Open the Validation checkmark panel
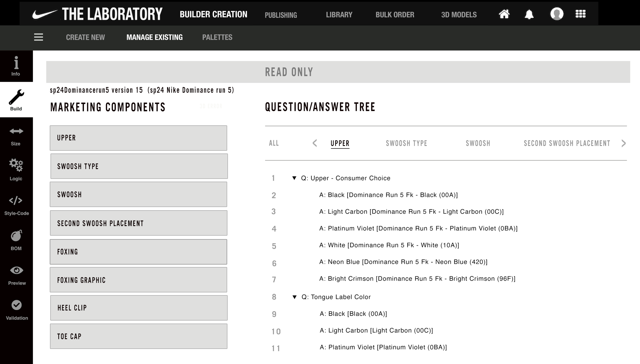The height and width of the screenshot is (364, 640). click(16, 310)
